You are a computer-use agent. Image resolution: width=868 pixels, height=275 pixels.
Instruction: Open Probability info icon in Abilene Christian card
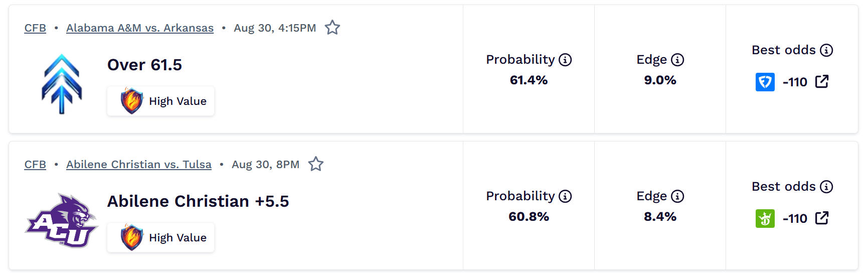(x=565, y=196)
